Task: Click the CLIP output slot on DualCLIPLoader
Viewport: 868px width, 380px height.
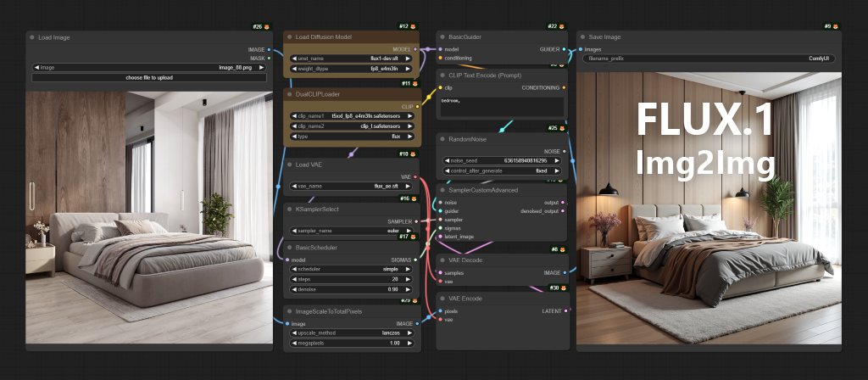Action: tap(417, 106)
